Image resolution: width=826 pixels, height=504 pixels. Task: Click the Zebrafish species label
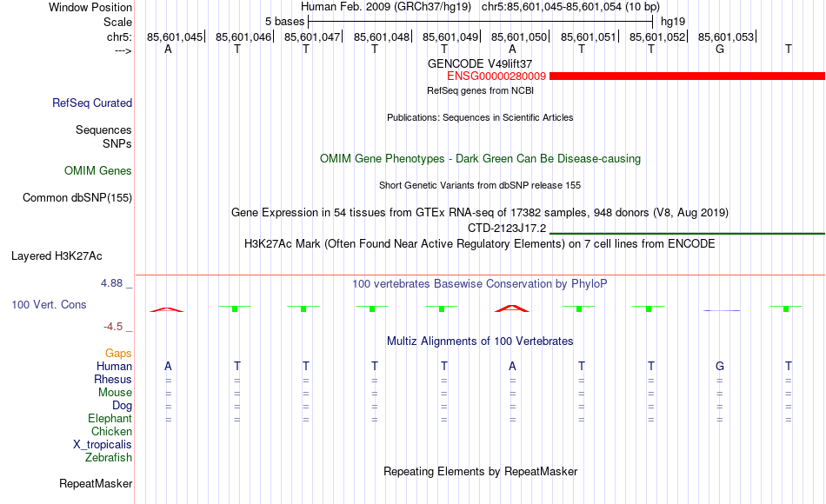[109, 458]
